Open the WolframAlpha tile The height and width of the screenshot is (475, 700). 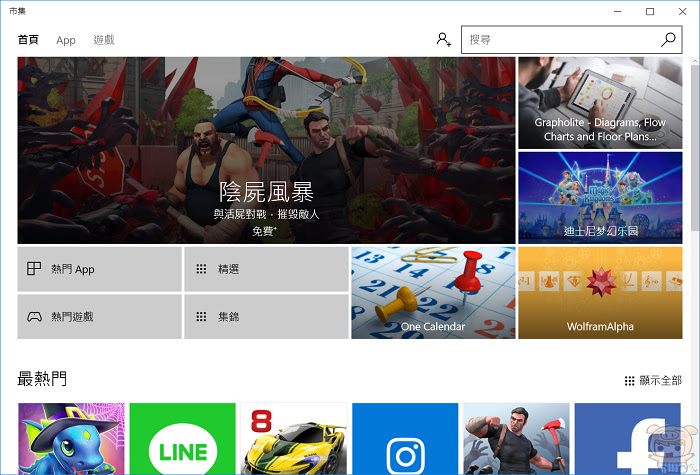(x=600, y=293)
